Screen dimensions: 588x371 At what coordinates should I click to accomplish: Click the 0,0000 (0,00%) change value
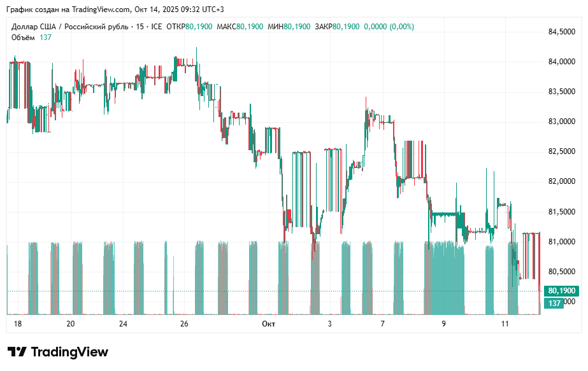tap(389, 27)
